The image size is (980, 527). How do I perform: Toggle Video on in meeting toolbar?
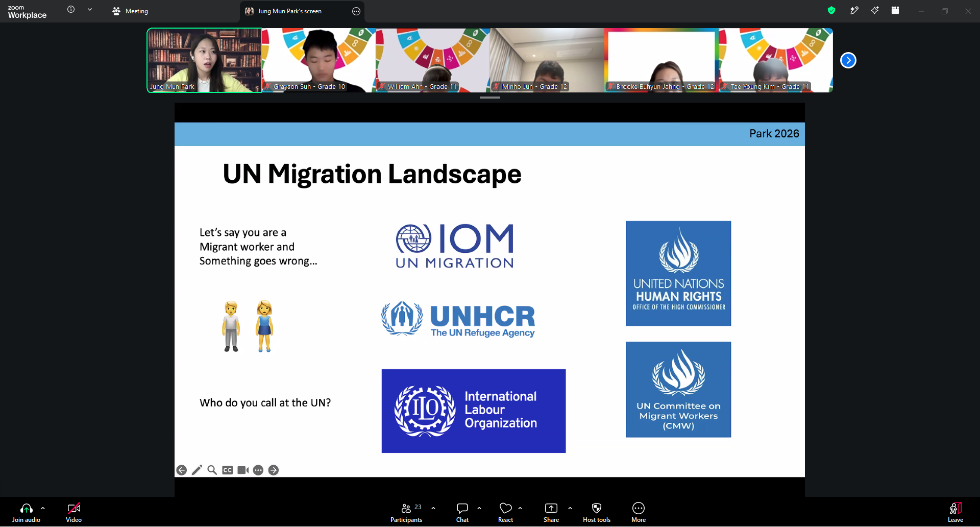point(73,513)
